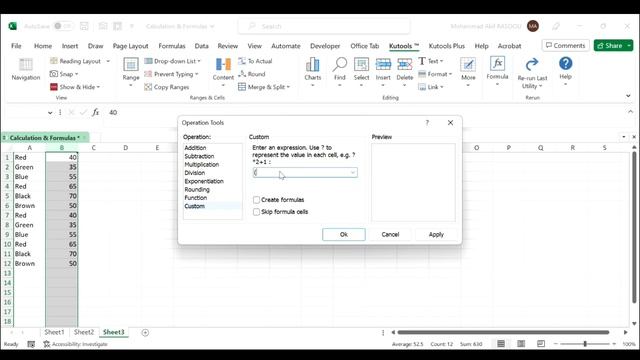
Task: Open the Kutools Plus ribbon tab
Action: click(447, 46)
